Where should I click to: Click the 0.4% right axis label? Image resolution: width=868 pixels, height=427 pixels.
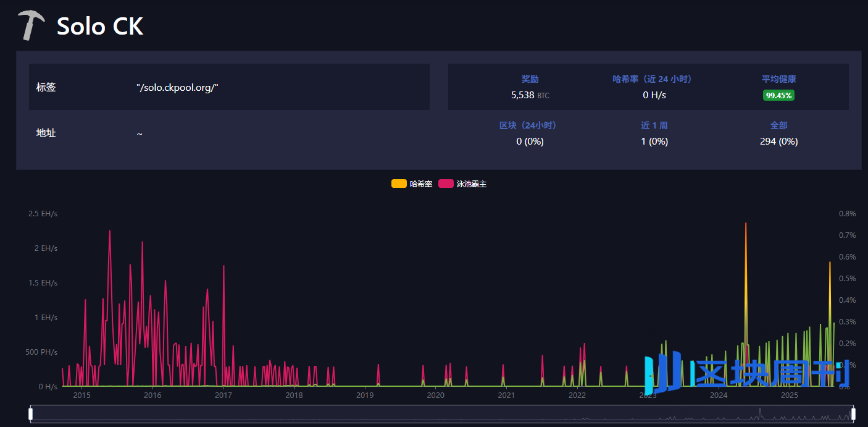(848, 300)
